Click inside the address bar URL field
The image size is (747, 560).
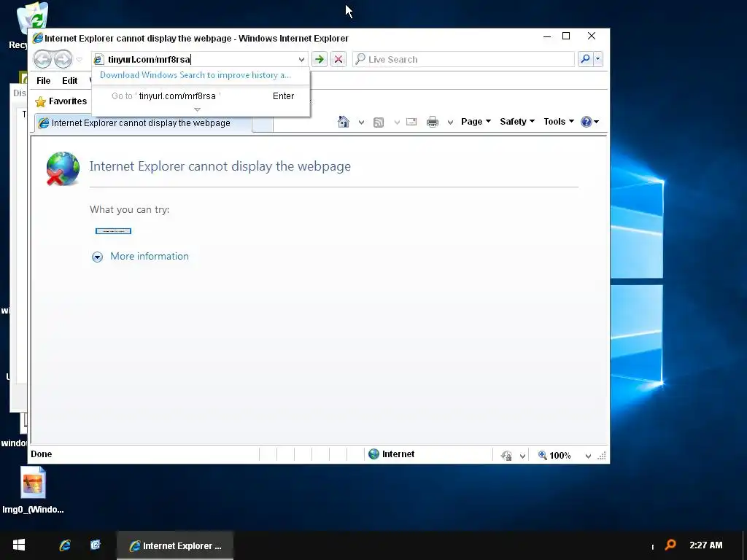pyautogui.click(x=200, y=59)
